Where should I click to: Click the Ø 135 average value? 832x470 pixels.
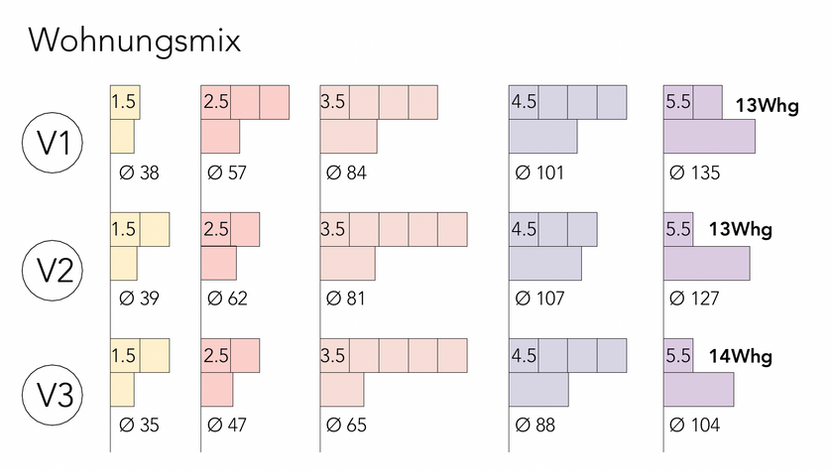point(695,173)
